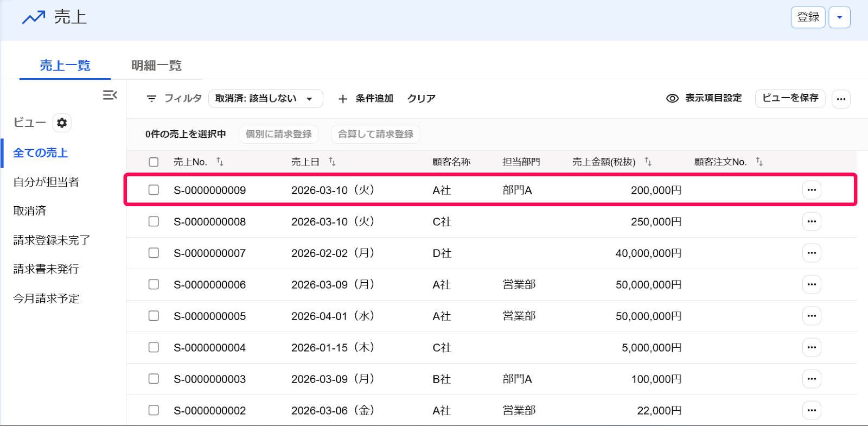Check the S-0000000003 row checkbox
Image resolution: width=868 pixels, height=426 pixels.
click(x=154, y=379)
